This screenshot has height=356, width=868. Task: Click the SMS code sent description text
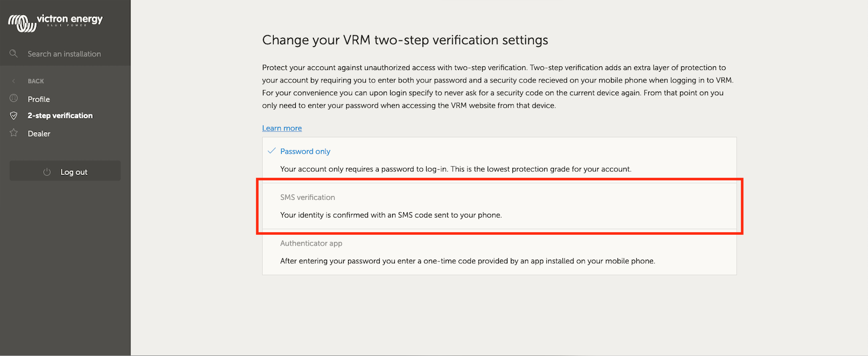coord(391,215)
